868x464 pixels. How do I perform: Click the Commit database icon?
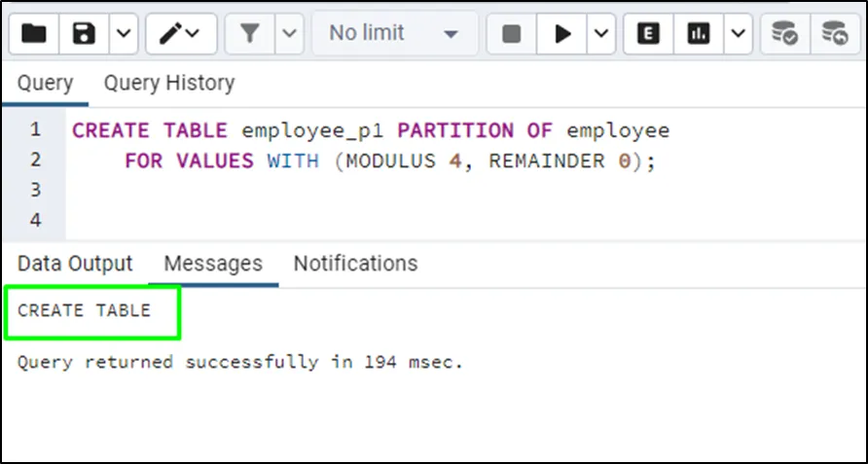[784, 34]
